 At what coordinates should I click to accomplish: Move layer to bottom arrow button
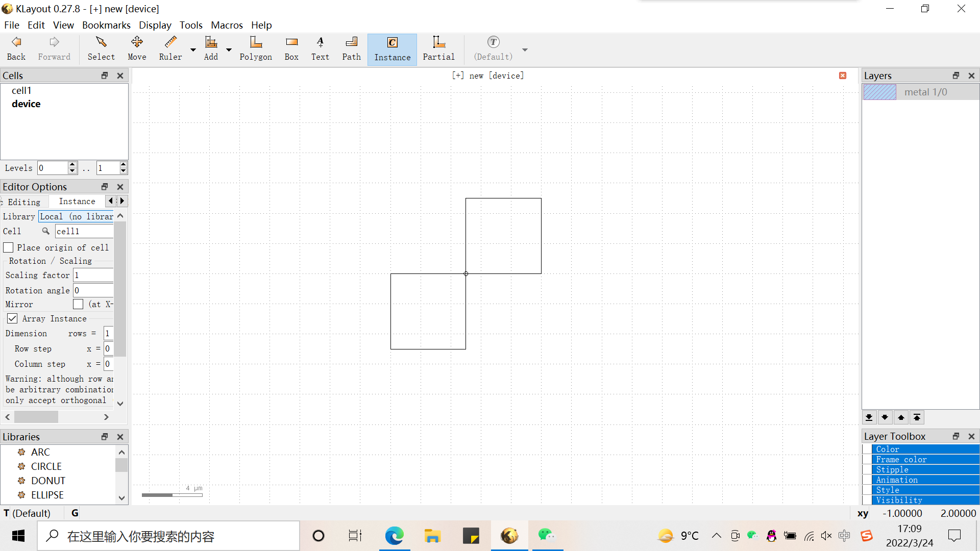[869, 417]
